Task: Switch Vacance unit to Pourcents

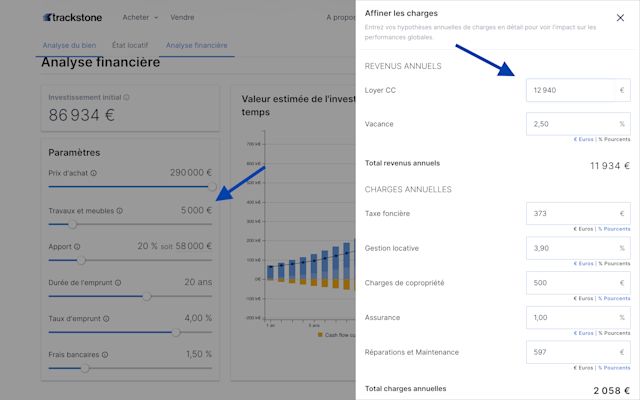Action: coord(614,139)
